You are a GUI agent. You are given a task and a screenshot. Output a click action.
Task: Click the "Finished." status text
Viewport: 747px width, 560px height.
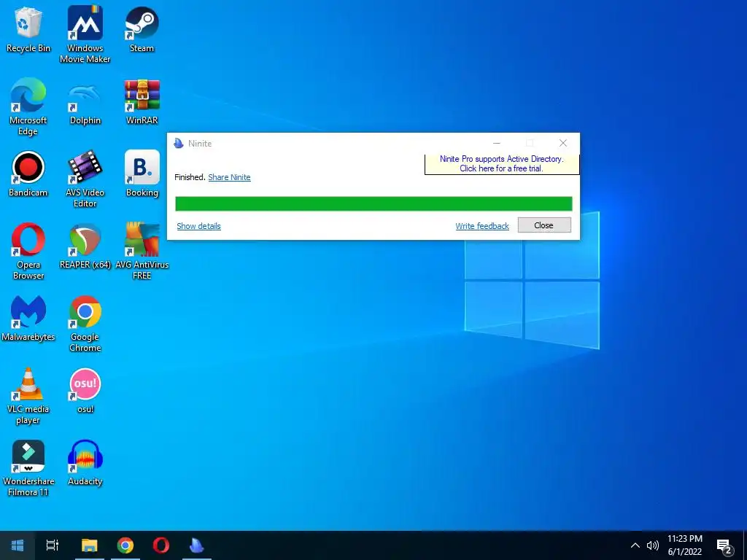(x=190, y=177)
